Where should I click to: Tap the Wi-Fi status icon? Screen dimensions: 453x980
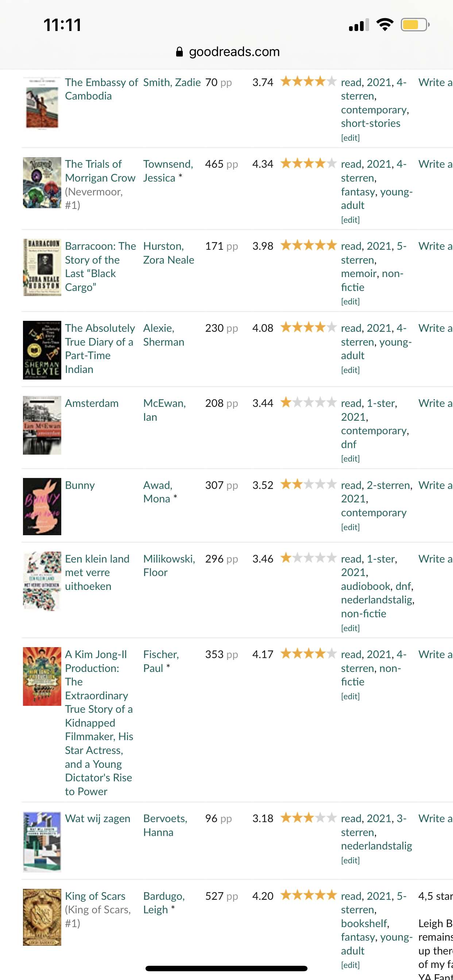tap(384, 25)
